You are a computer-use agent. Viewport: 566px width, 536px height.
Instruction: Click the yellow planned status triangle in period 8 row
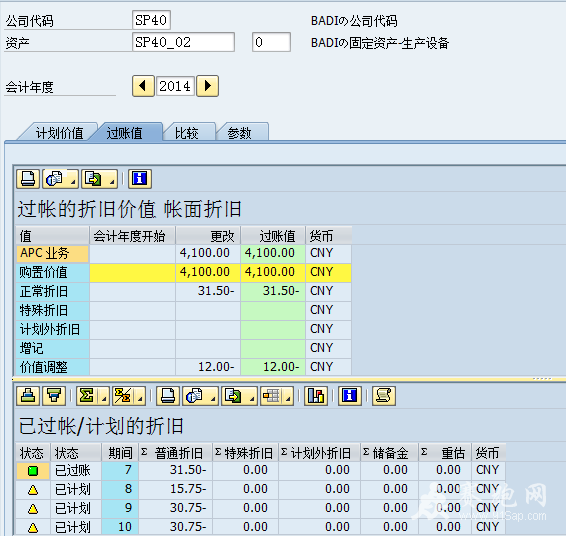pyautogui.click(x=33, y=490)
